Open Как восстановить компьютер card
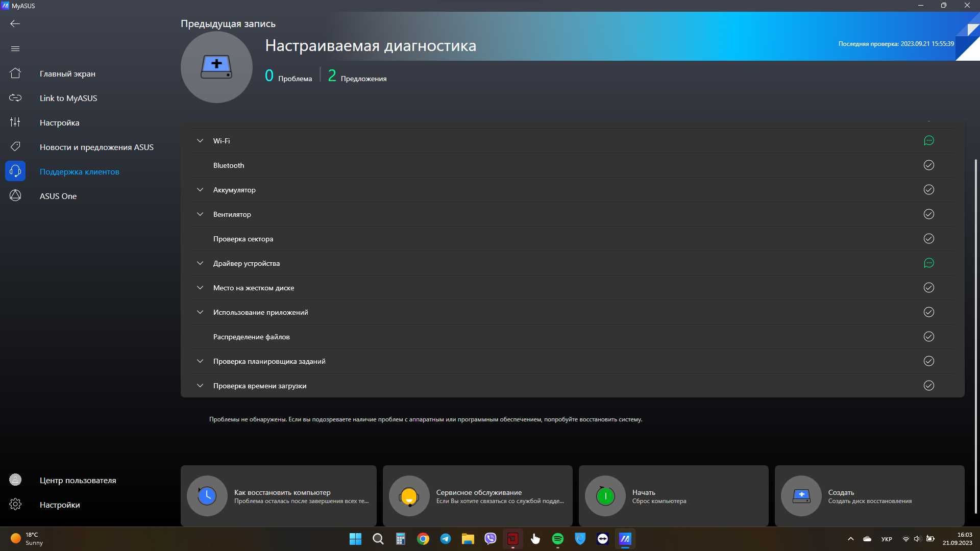 (279, 496)
